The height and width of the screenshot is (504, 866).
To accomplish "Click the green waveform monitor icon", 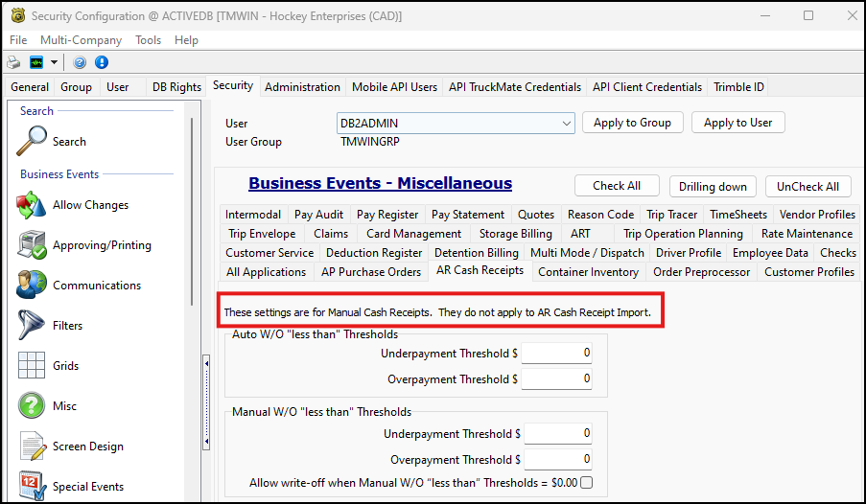I will tap(36, 62).
